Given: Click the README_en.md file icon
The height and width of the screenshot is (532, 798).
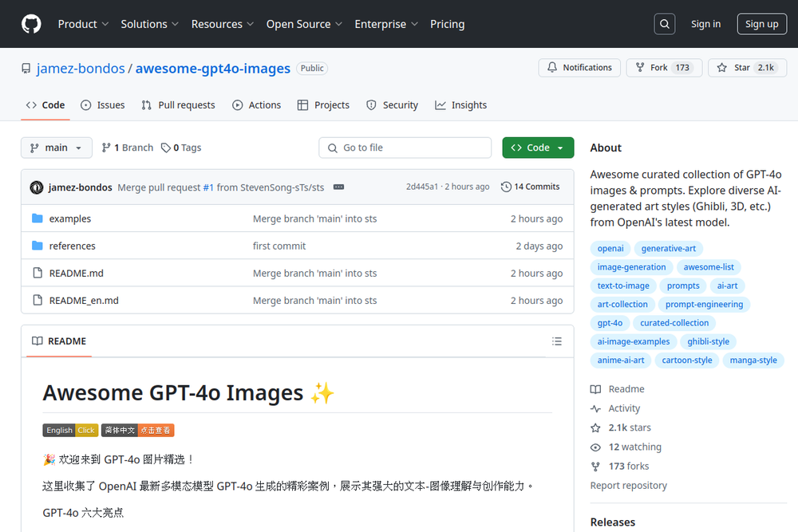Looking at the screenshot, I should (x=38, y=300).
